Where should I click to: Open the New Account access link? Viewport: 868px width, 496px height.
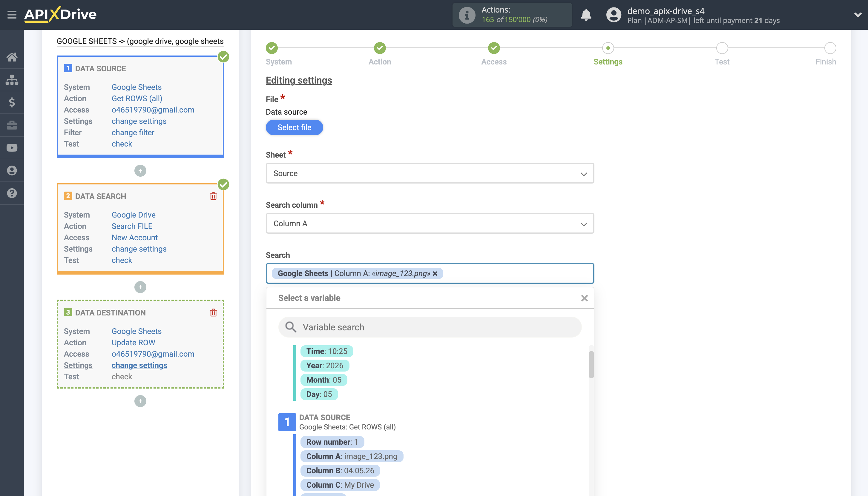click(135, 238)
